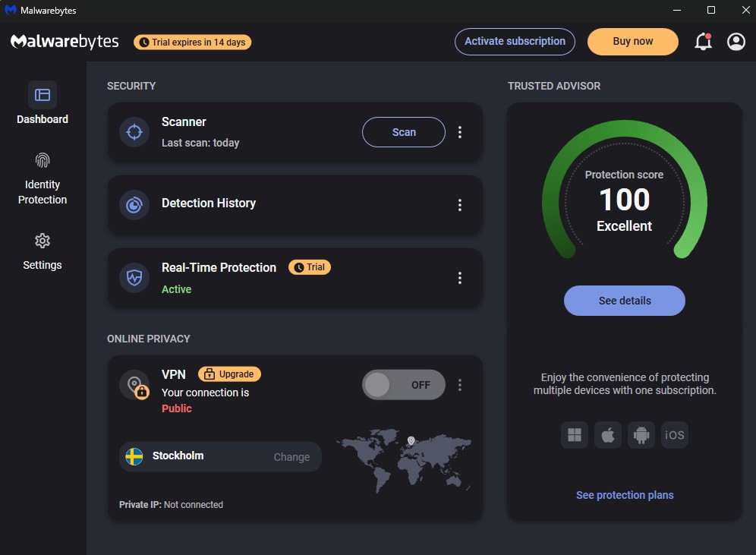Image resolution: width=756 pixels, height=555 pixels.
Task: Click the Detection History radar icon
Action: 134,205
